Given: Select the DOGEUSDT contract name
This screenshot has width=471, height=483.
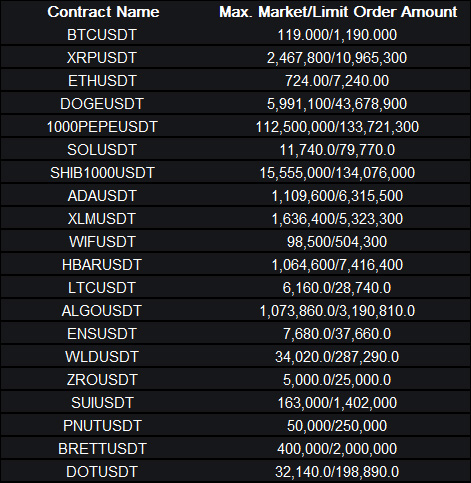Looking at the screenshot, I should click(x=102, y=104).
